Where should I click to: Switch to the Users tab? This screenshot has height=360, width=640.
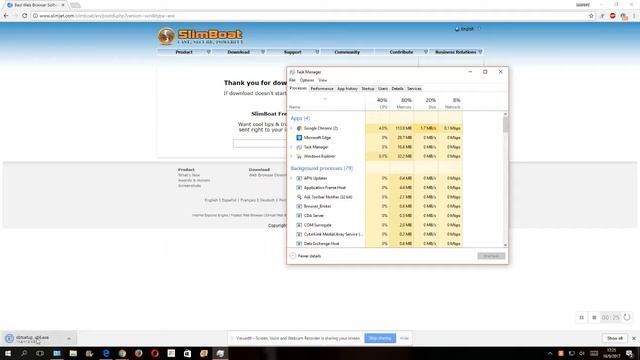(x=383, y=89)
